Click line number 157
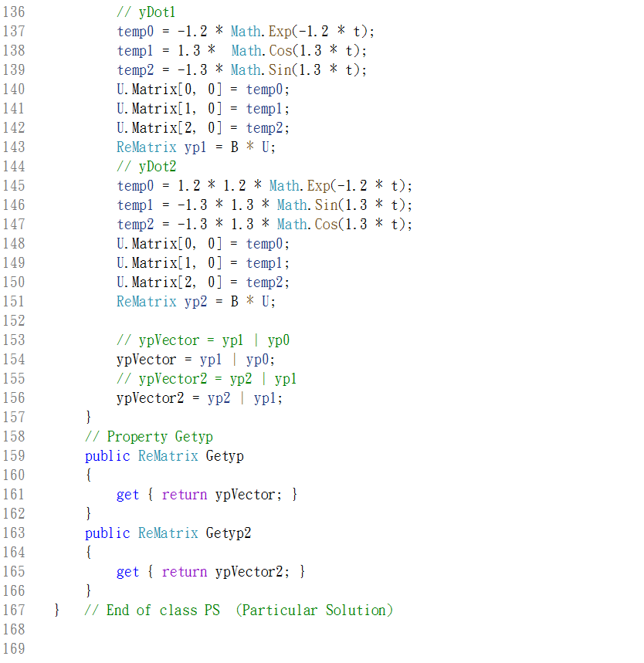This screenshot has height=663, width=644. (x=14, y=418)
